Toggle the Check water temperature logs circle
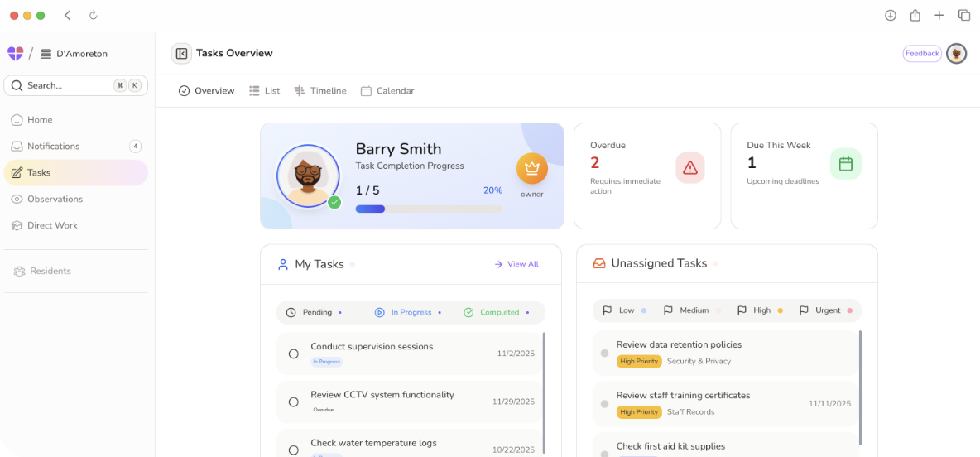Screen dimensions: 980x457 pos(293,450)
